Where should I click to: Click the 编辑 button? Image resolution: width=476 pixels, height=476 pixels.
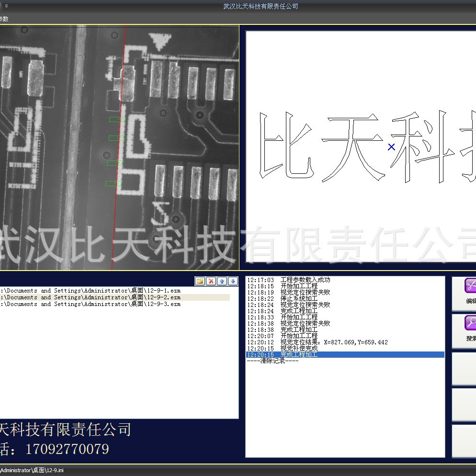point(465,293)
